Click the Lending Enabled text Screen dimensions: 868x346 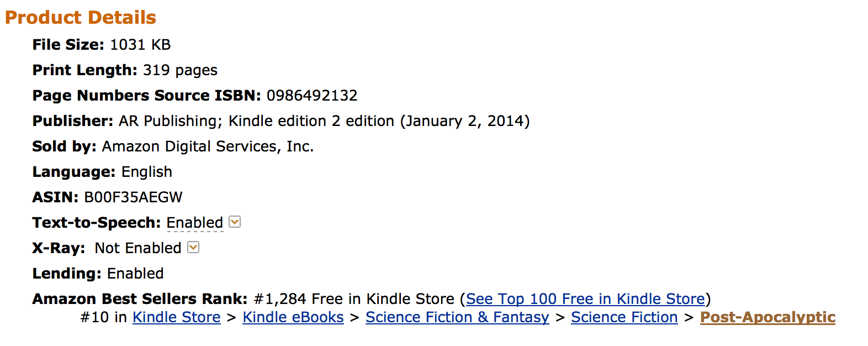coord(135,274)
